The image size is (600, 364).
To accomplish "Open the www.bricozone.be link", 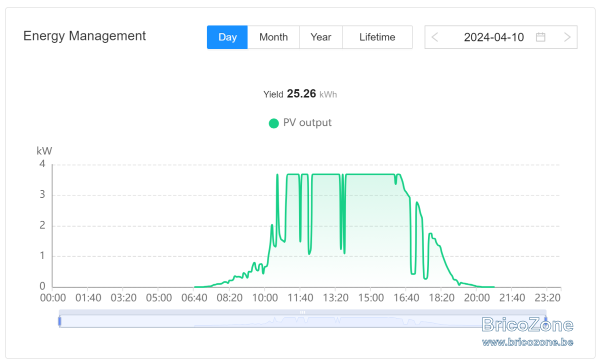I will pos(527,343).
